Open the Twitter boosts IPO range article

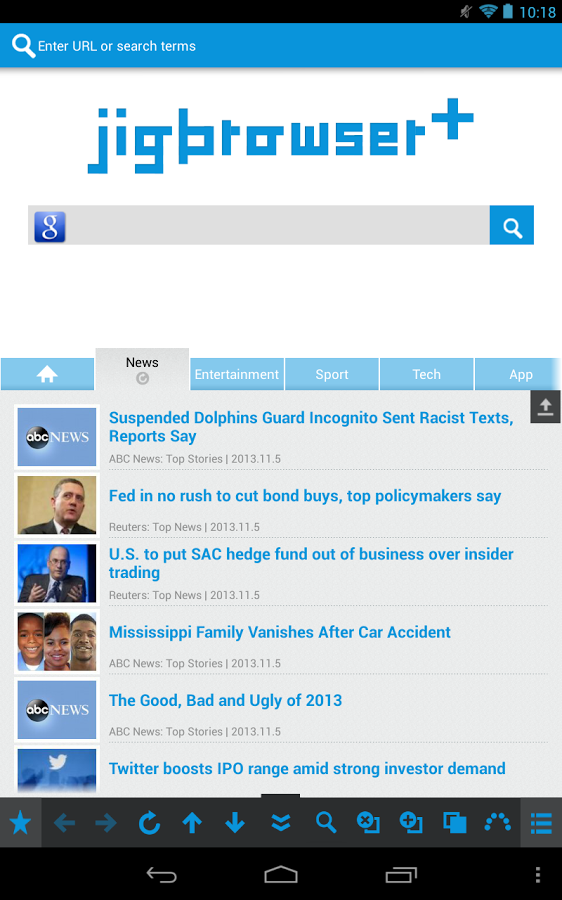click(x=307, y=769)
